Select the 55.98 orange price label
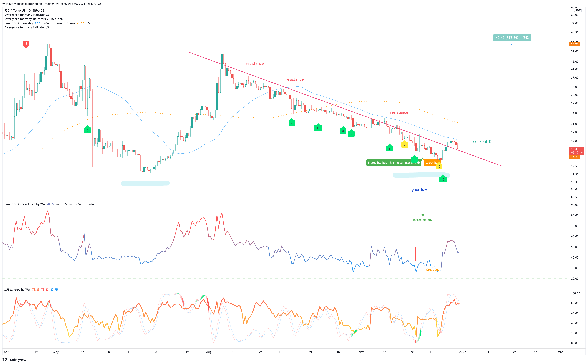Viewport: 588px width, 364px height. coord(574,44)
